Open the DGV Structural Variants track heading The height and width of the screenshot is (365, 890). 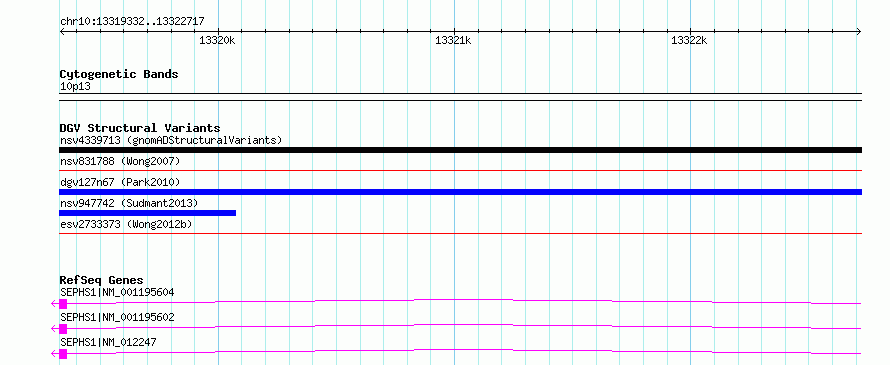tap(140, 128)
